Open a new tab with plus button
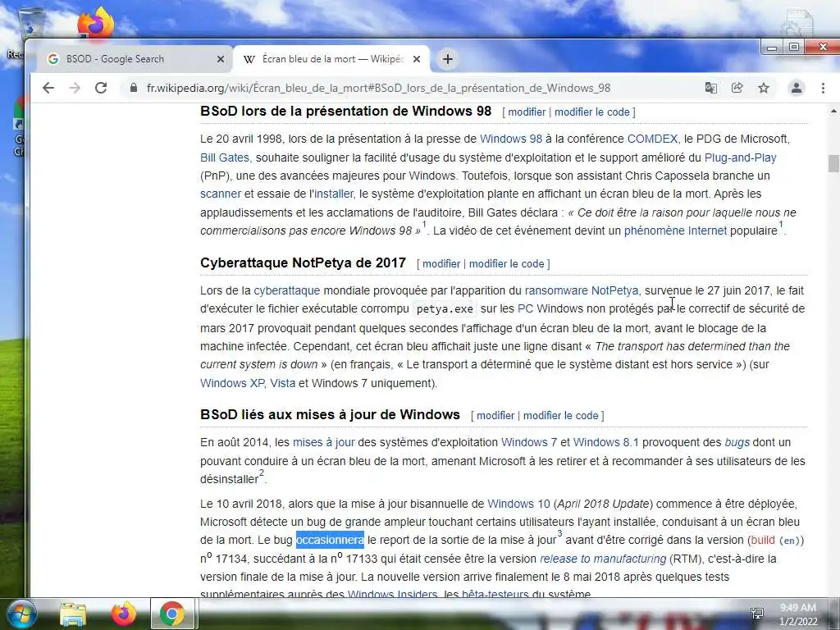Viewport: 840px width, 630px height. (448, 59)
